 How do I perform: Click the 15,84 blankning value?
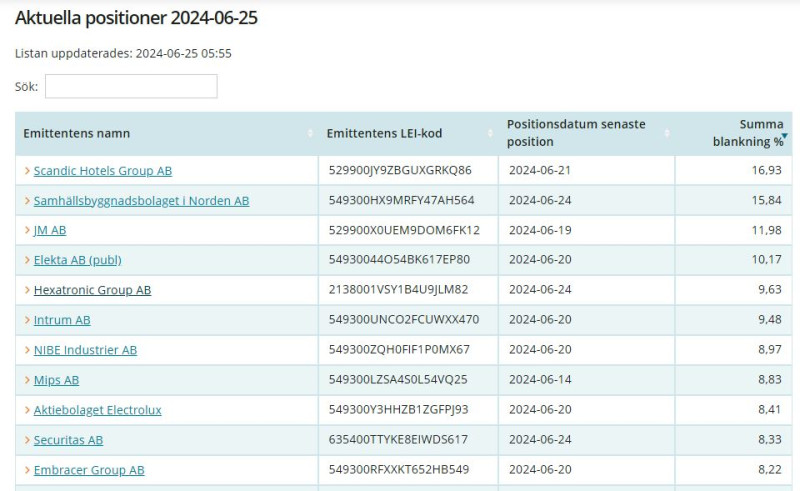[x=766, y=200]
